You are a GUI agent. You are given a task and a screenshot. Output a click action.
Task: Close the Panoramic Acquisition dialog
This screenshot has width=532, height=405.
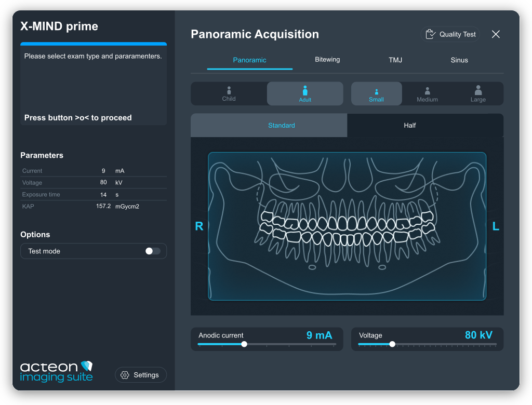(496, 34)
